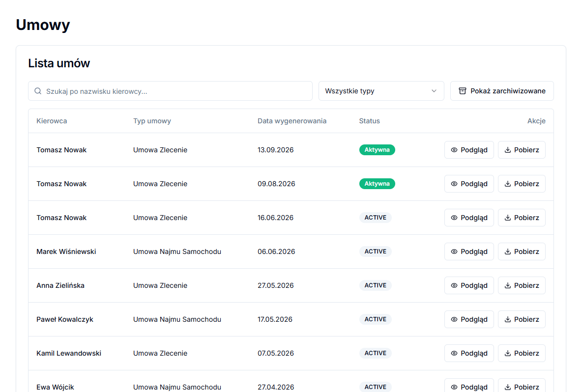Download Paweł Kowalczyk's contract
The width and height of the screenshot is (582, 392).
pyautogui.click(x=522, y=319)
